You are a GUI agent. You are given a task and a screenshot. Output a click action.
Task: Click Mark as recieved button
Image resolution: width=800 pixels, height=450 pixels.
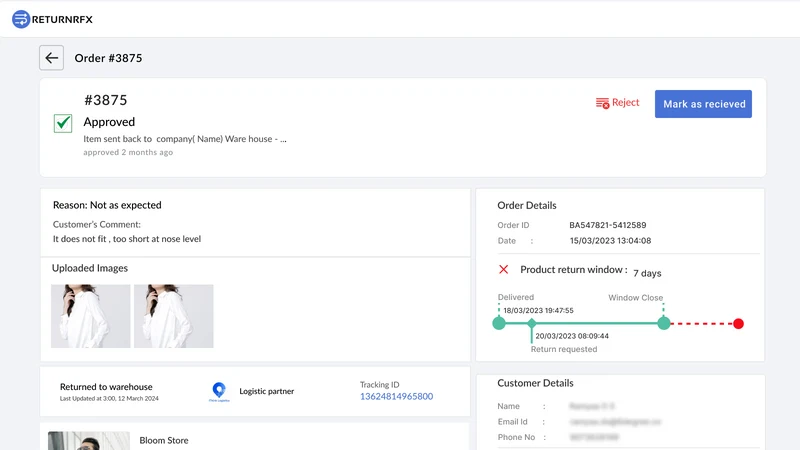pos(703,104)
